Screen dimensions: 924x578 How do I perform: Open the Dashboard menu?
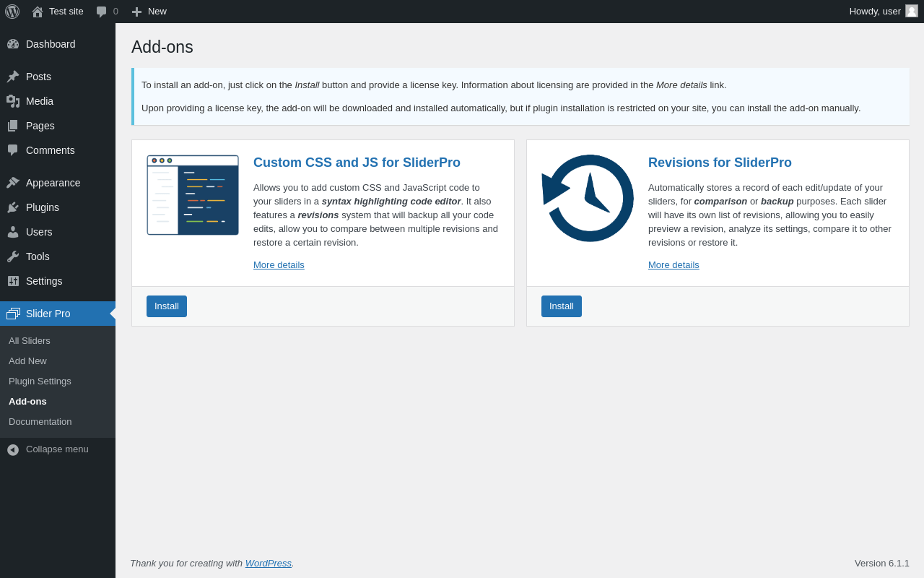58,44
